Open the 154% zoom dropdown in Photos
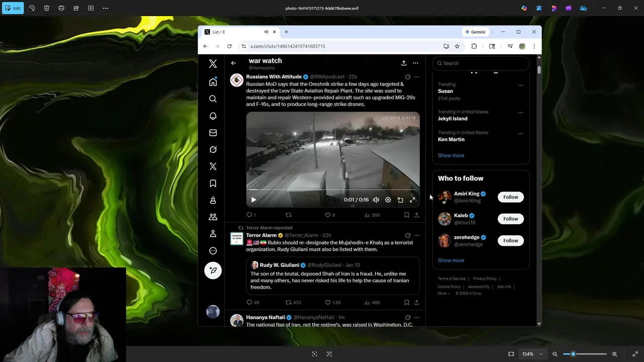 [x=532, y=354]
